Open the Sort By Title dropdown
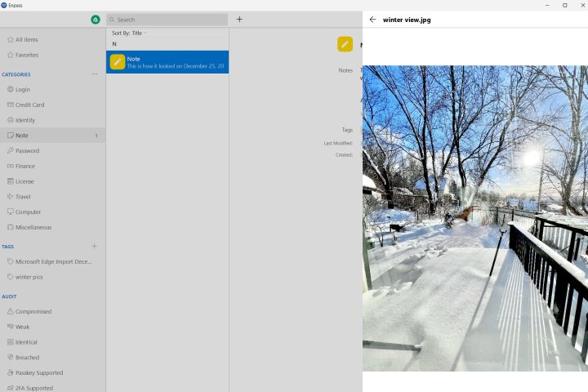 pos(129,33)
